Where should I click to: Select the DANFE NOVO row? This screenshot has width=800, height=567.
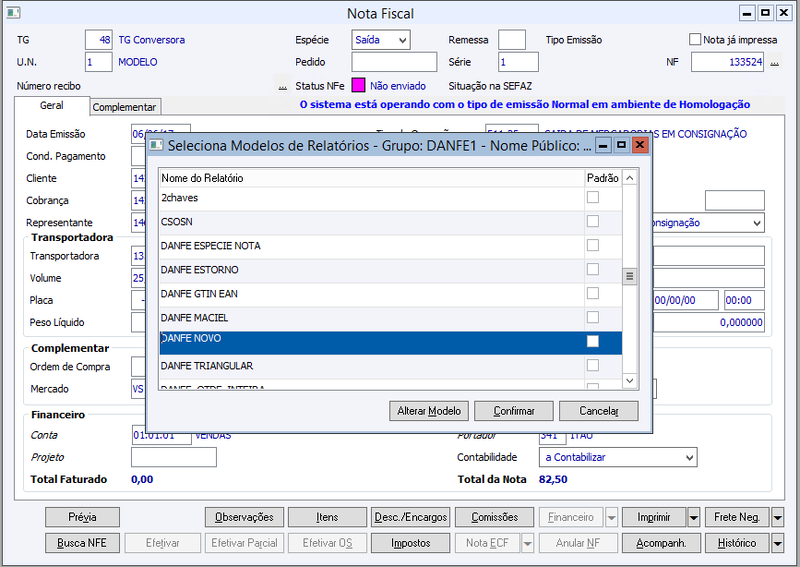point(390,342)
